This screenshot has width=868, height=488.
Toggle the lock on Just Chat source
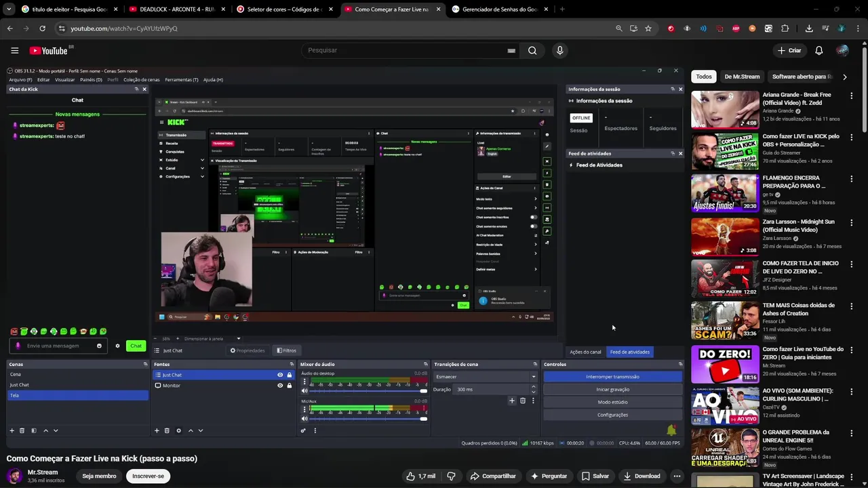click(x=290, y=375)
